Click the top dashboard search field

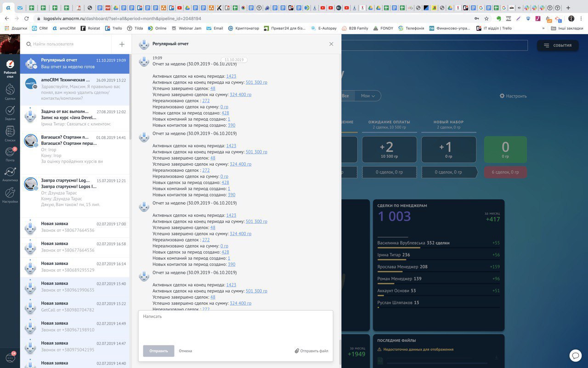(x=434, y=45)
